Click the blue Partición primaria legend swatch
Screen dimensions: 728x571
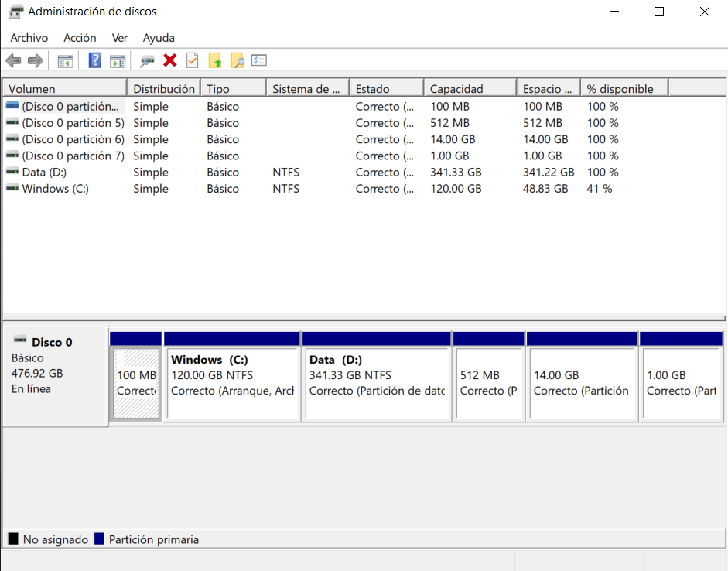point(99,539)
